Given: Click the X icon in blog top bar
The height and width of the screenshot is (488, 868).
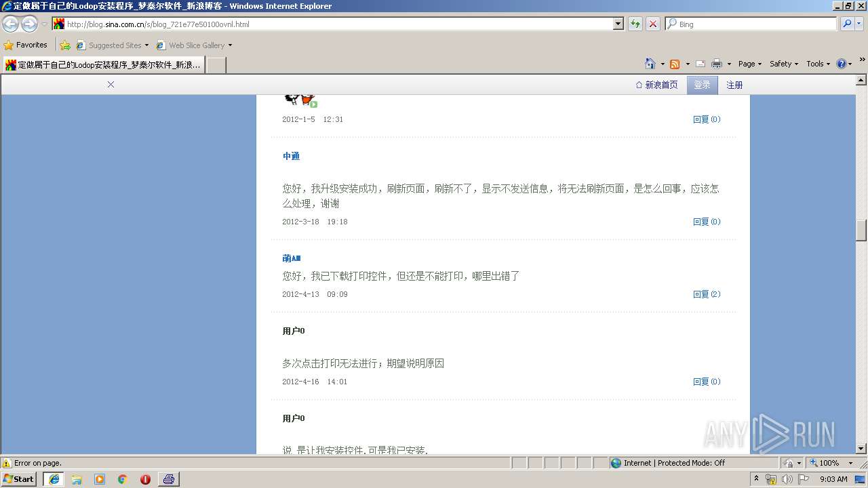Looking at the screenshot, I should [111, 85].
